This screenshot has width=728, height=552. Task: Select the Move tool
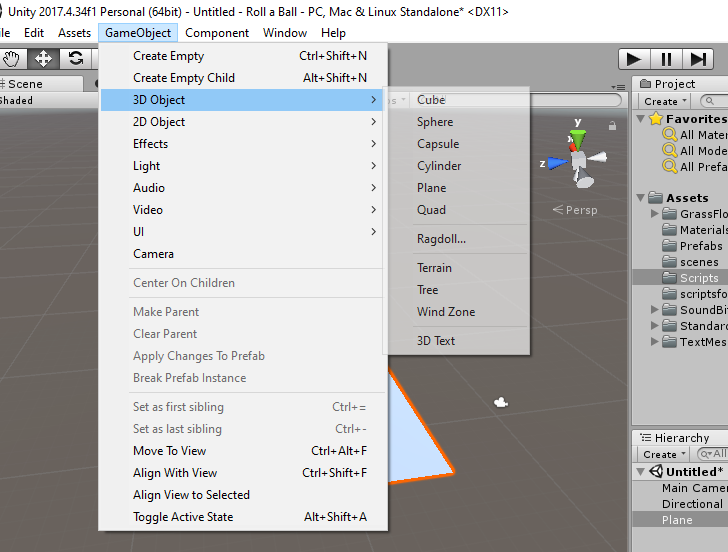[x=43, y=58]
